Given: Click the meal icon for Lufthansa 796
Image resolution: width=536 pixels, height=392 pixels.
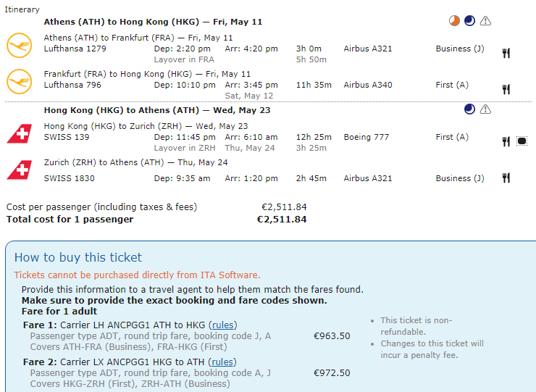Looking at the screenshot, I should coord(506,89).
